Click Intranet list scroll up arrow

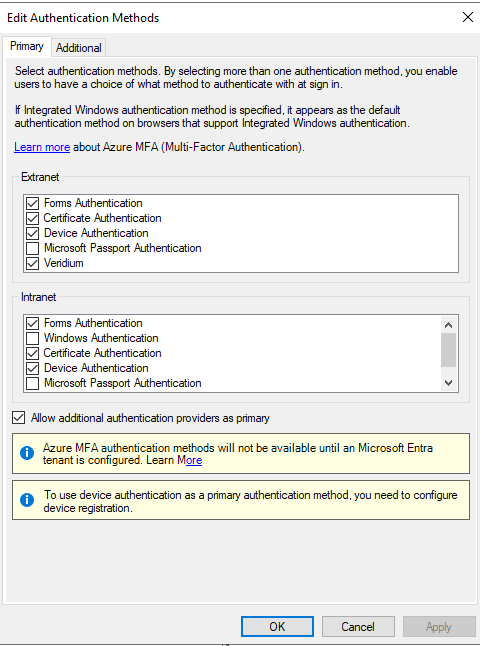point(449,325)
